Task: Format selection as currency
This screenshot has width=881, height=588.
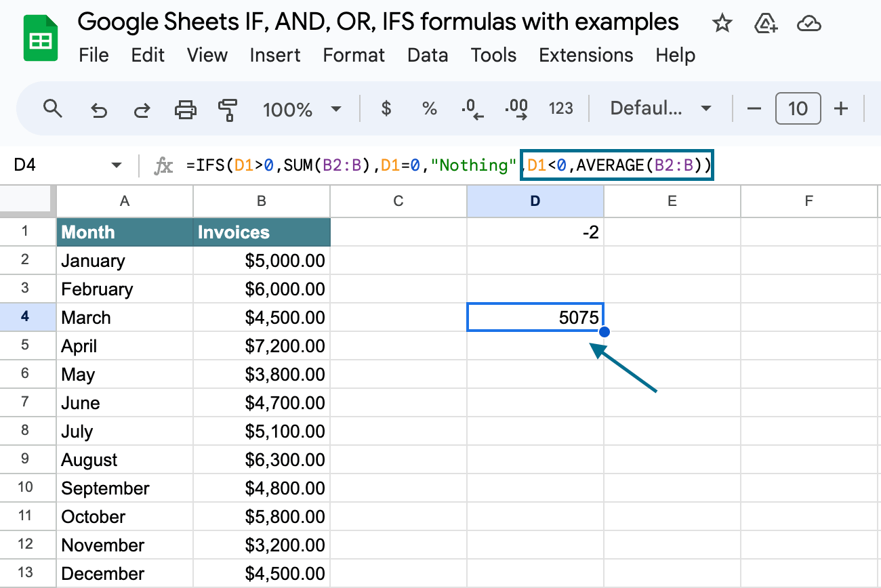Action: pos(386,108)
